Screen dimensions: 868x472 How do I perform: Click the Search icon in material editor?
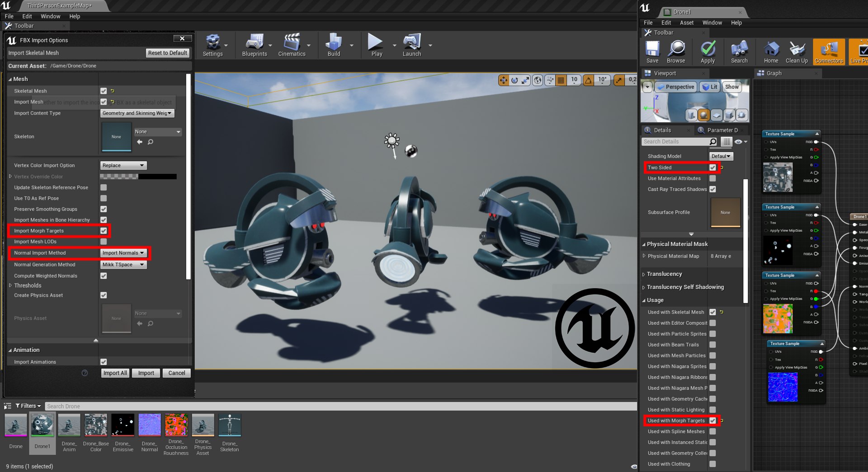[x=739, y=52]
